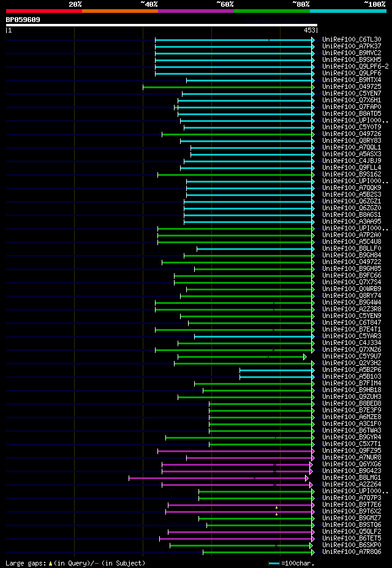Select the UniRef100_O49726 label

(352, 134)
